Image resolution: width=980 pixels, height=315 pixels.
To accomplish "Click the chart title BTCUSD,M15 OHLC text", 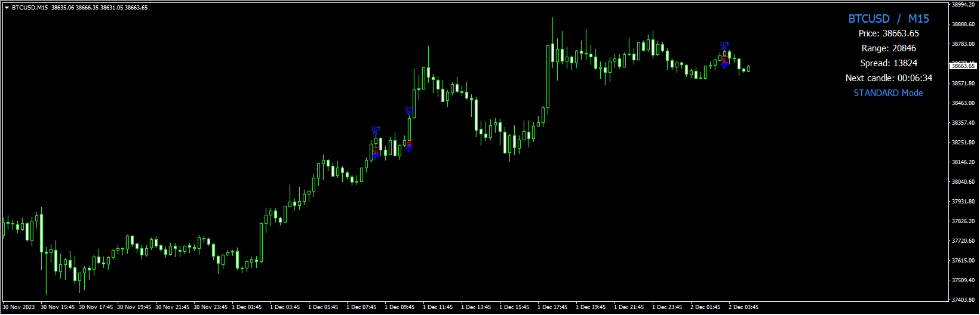I will click(79, 8).
